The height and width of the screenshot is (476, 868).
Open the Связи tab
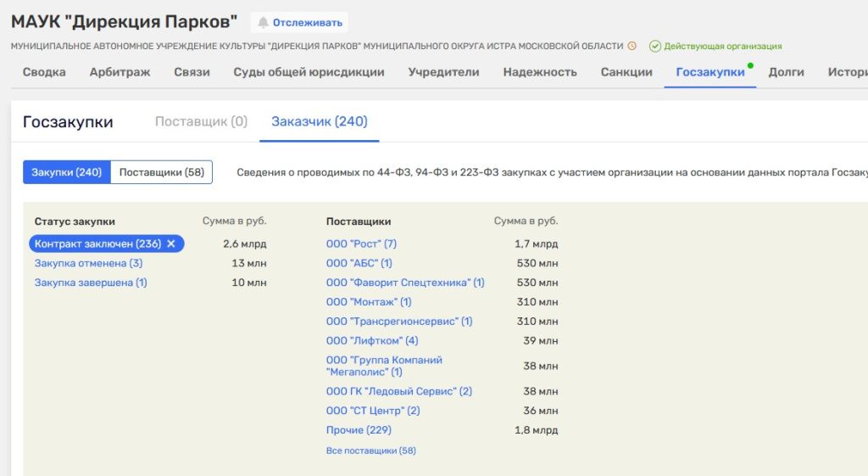click(192, 72)
